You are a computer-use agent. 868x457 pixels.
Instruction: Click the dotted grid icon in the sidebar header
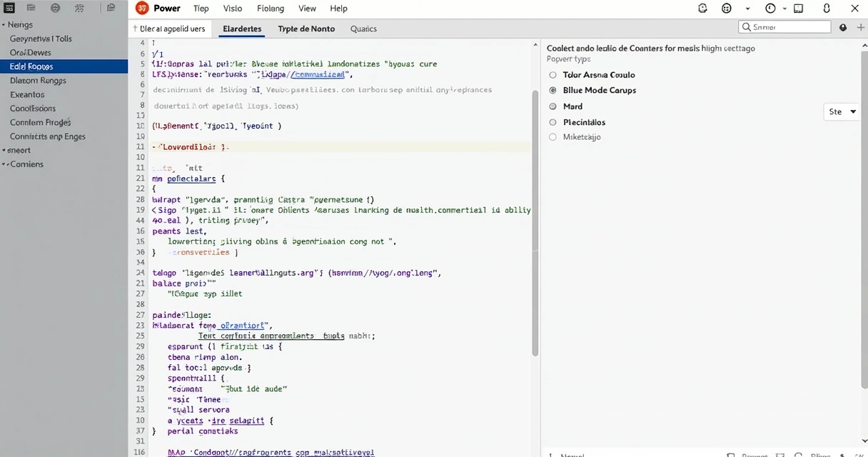click(x=79, y=9)
